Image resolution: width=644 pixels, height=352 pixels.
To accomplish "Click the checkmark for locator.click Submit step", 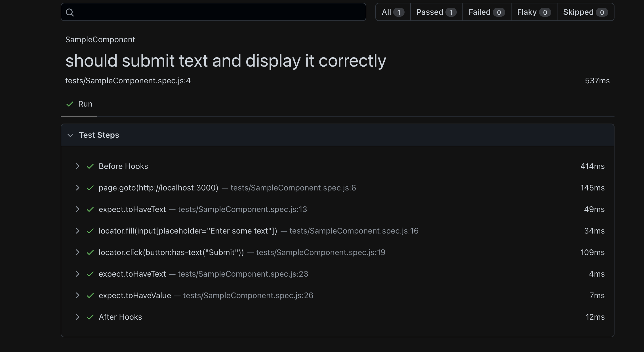I will [x=90, y=253].
